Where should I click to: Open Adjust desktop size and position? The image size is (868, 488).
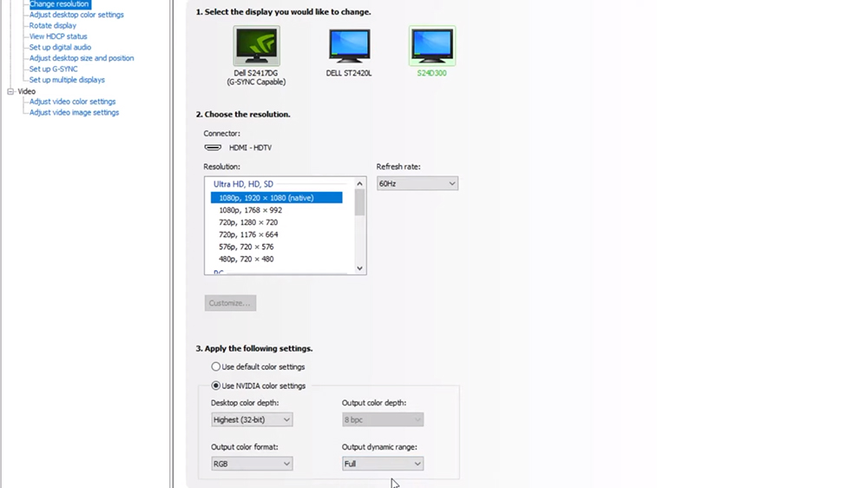tap(82, 58)
